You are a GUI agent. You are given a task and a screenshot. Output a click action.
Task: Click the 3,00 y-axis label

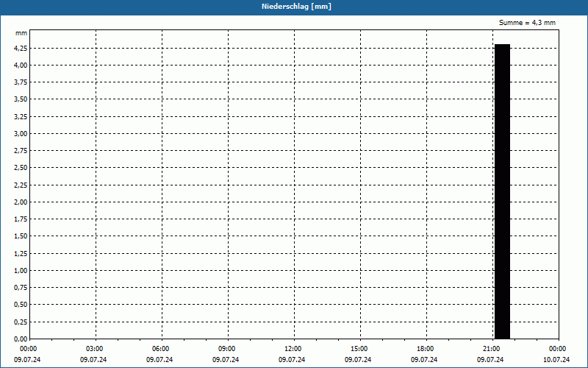[21, 133]
